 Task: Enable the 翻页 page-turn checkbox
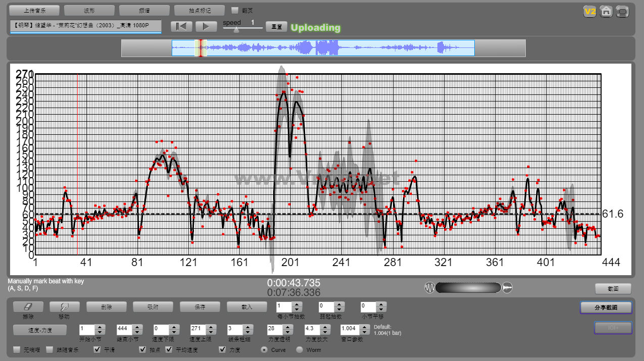point(235,10)
